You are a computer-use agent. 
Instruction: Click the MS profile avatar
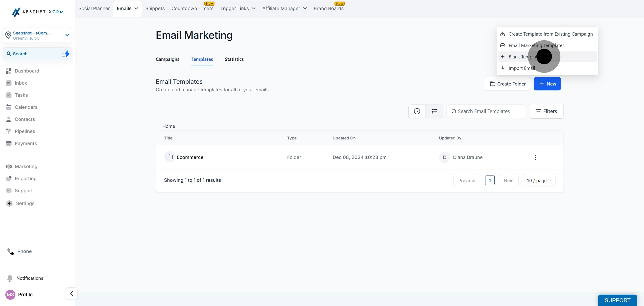pyautogui.click(x=11, y=294)
